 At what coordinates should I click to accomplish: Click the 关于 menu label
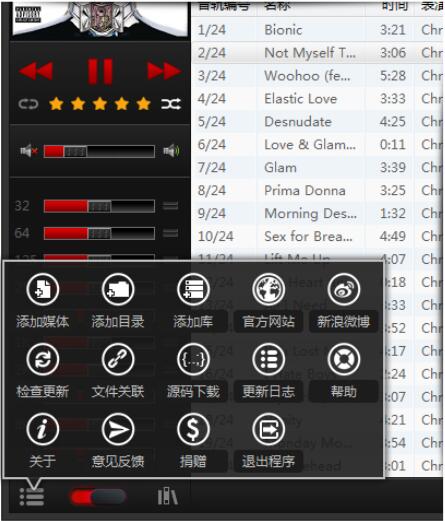click(43, 461)
